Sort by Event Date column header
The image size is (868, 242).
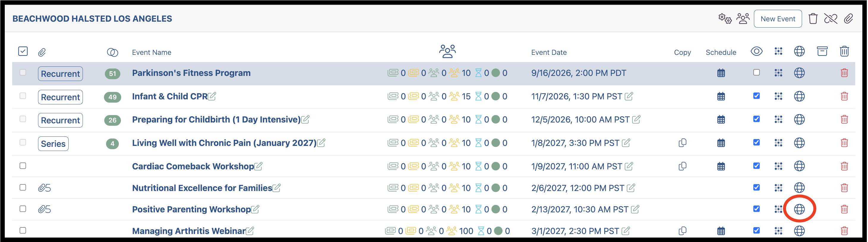click(549, 52)
